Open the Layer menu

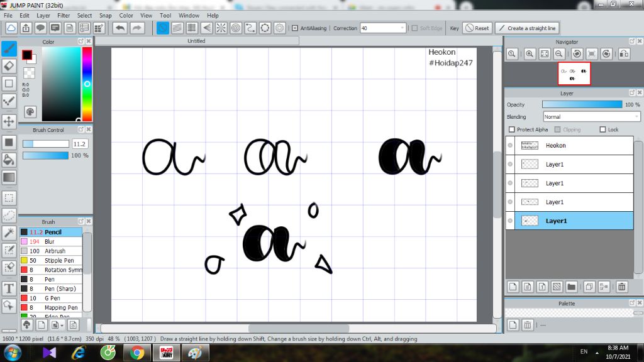(x=43, y=15)
